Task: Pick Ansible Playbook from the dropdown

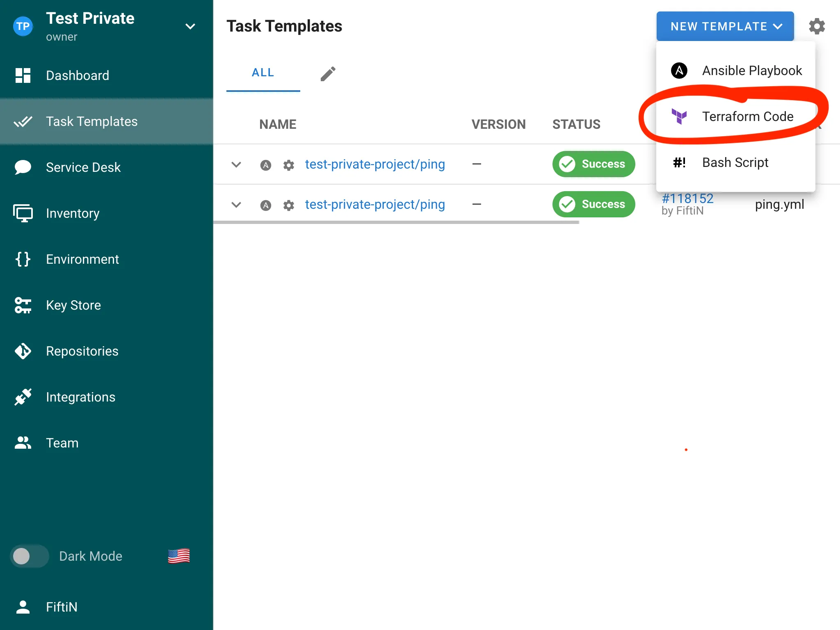Action: (x=751, y=71)
